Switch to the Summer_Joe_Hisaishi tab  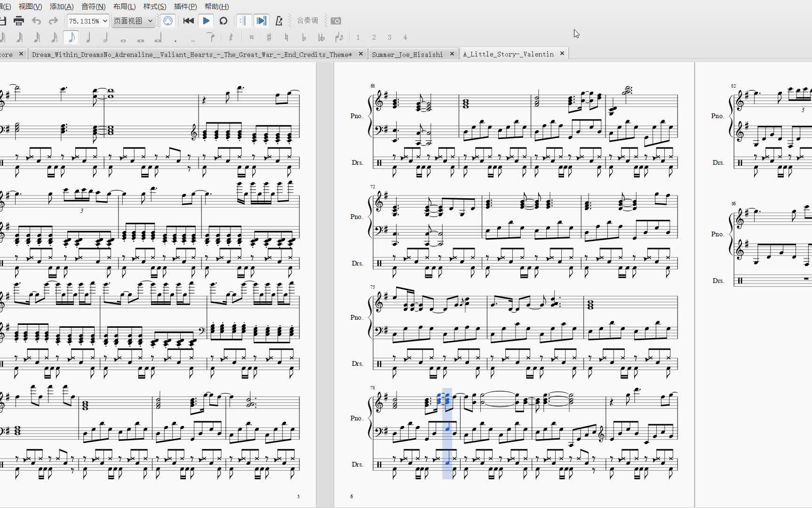407,55
